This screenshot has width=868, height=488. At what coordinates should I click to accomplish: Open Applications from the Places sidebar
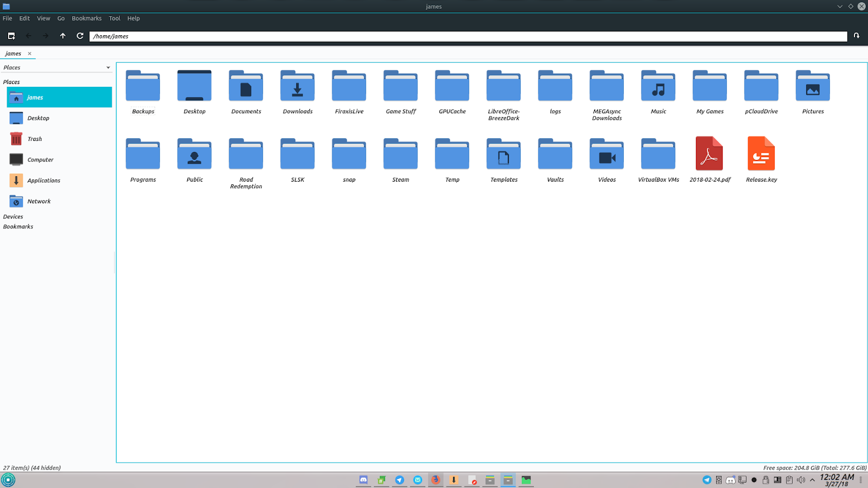[x=44, y=180]
